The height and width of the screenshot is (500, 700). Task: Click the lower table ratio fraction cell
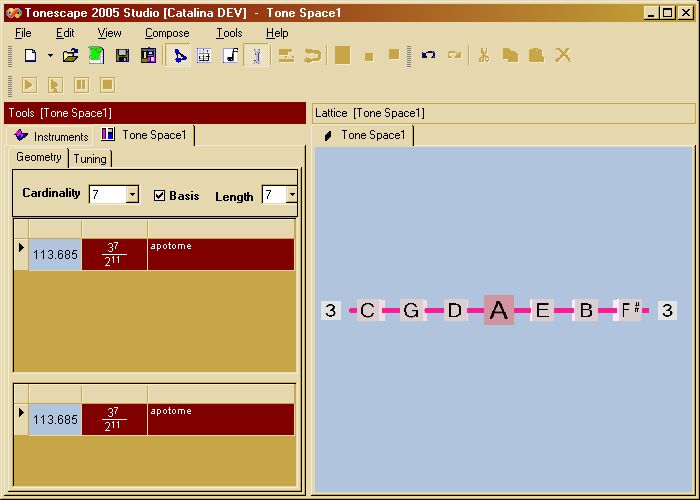click(x=115, y=420)
